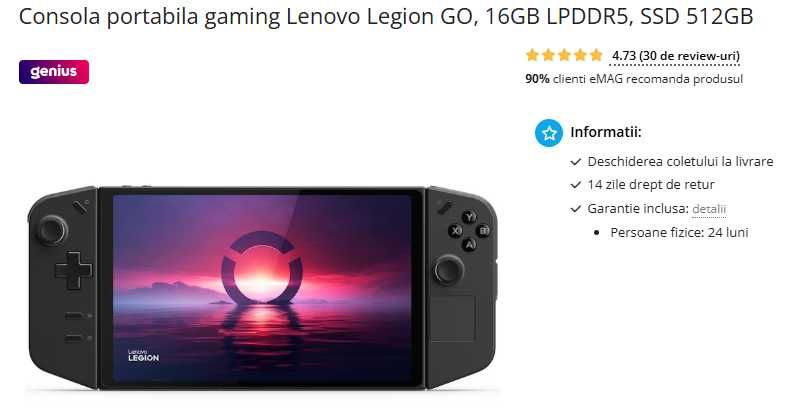Click the checkmark beside Garantie inclusa
This screenshot has width=793, height=420.
pyautogui.click(x=575, y=208)
